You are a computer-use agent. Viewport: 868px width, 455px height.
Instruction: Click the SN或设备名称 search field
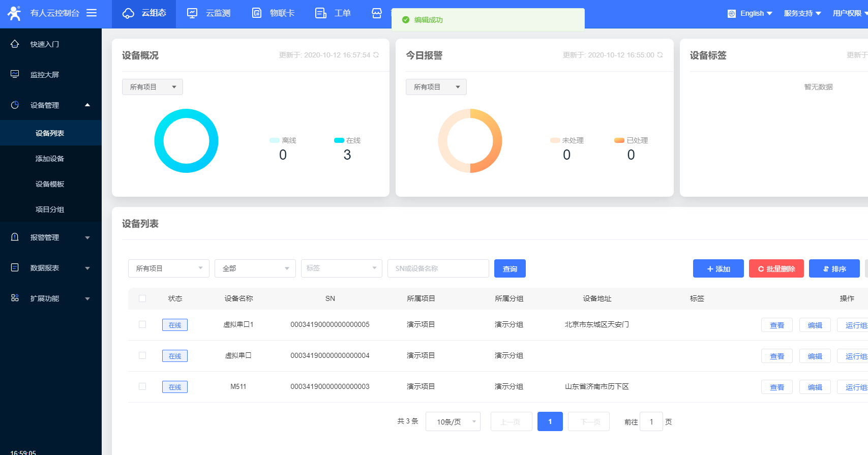[438, 268]
